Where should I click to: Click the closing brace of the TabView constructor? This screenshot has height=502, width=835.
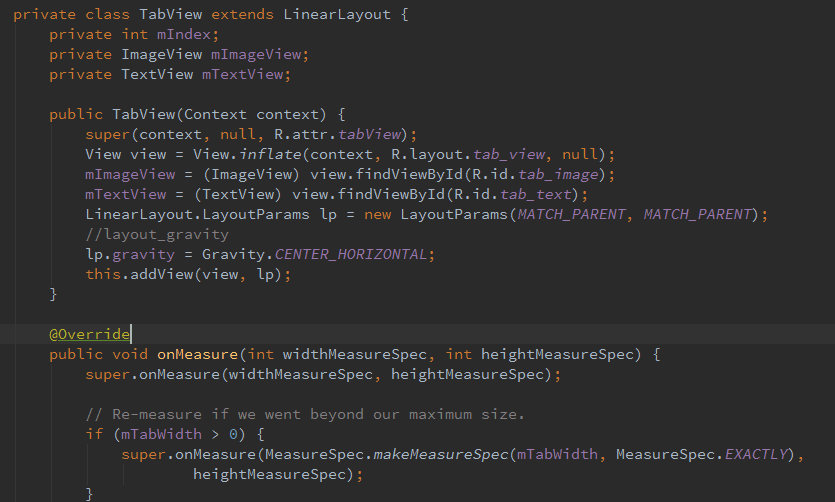click(x=53, y=294)
